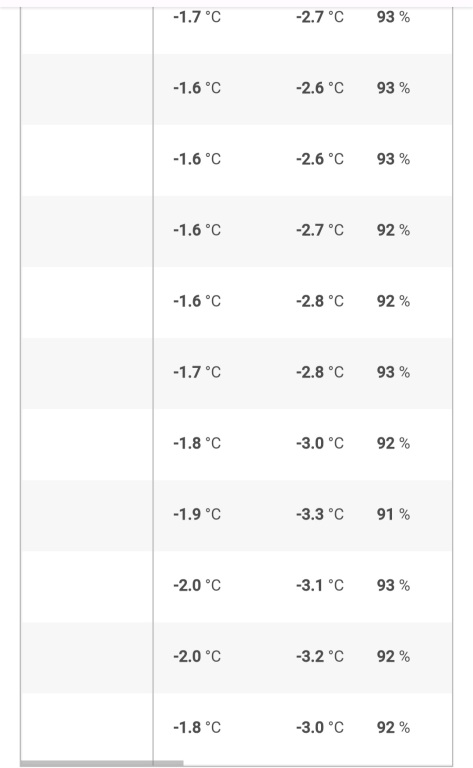Click the 92 % value beside -3.2 °C
Screen dimensions: 473x768
(x=393, y=656)
